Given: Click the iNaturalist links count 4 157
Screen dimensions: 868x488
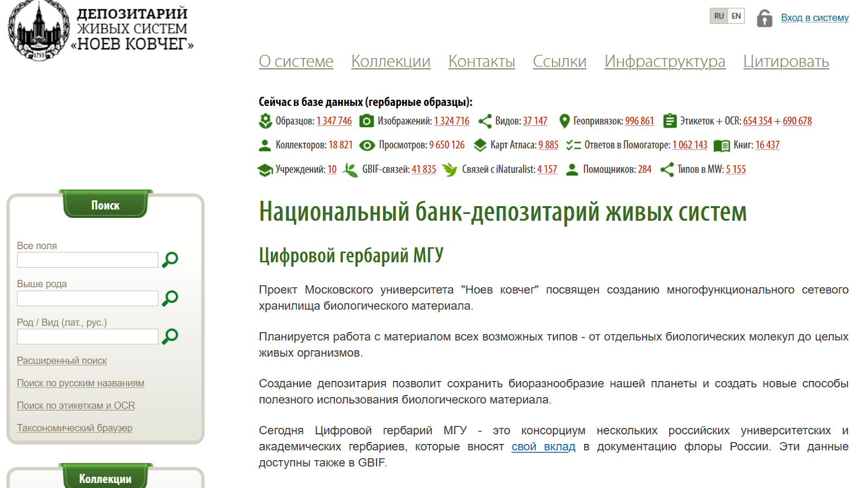Looking at the screenshot, I should click(547, 169).
